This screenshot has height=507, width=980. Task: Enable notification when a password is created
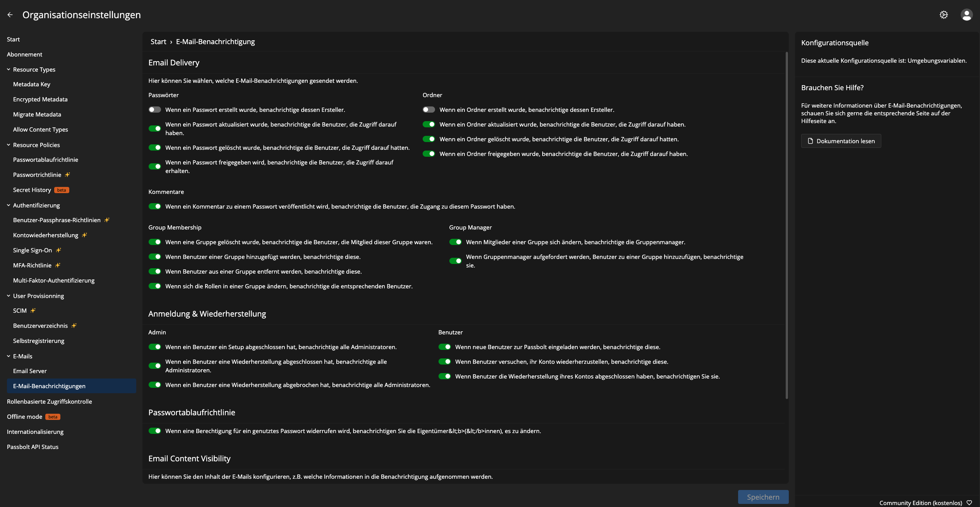click(x=155, y=110)
